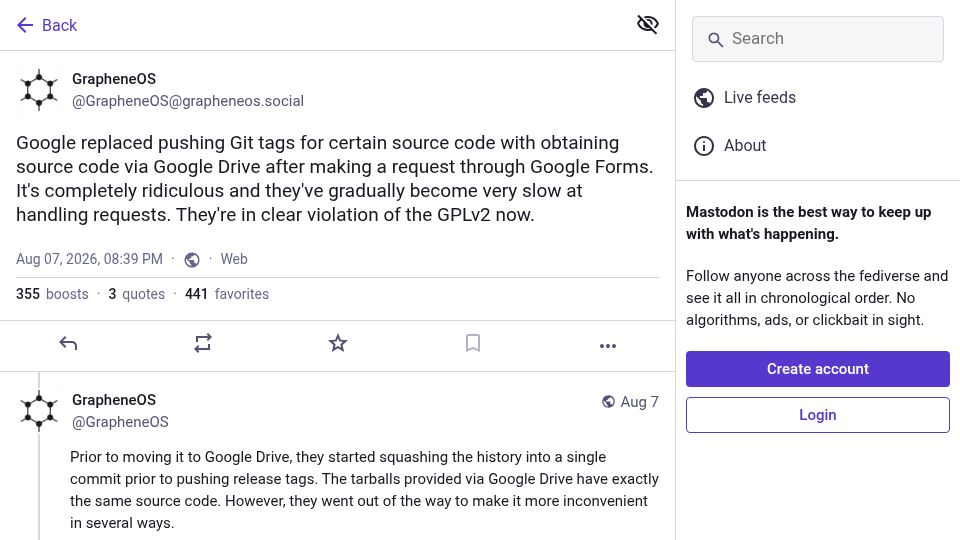Click the Aug 7 date on reply

pyautogui.click(x=639, y=402)
